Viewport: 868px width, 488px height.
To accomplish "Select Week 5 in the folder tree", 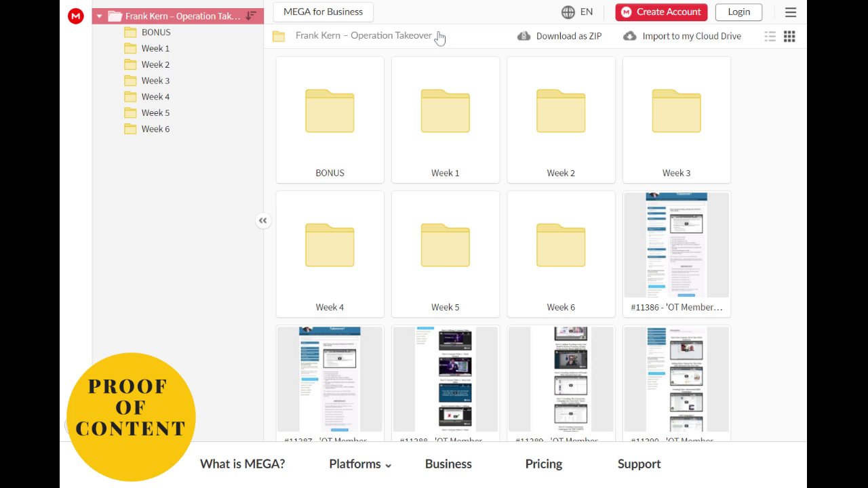I will pos(155,113).
